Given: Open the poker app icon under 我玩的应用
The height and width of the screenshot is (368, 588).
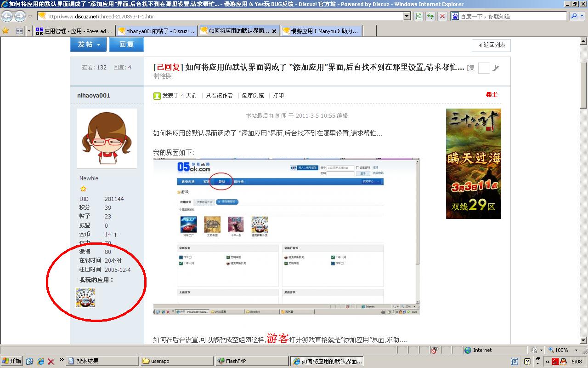Looking at the screenshot, I should click(x=85, y=298).
